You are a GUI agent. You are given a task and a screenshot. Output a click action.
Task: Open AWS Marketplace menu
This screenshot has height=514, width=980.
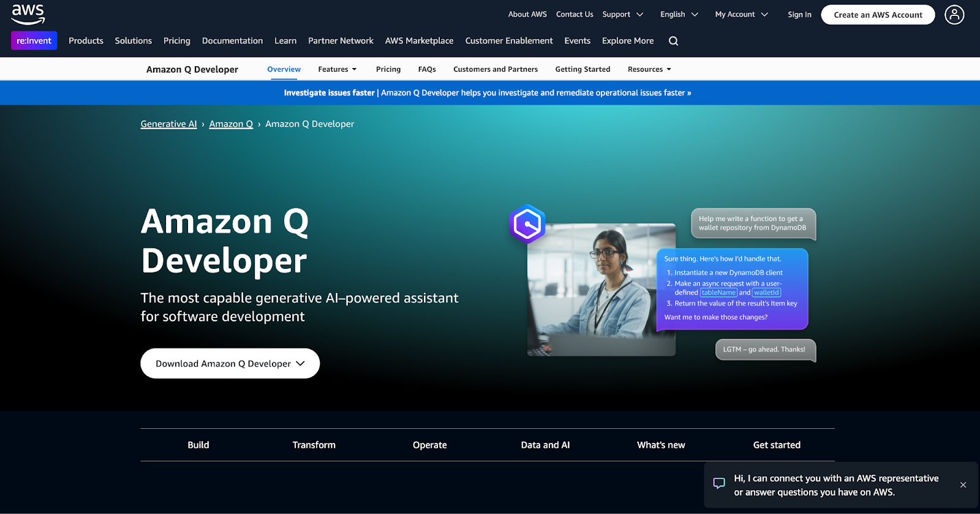coord(420,40)
